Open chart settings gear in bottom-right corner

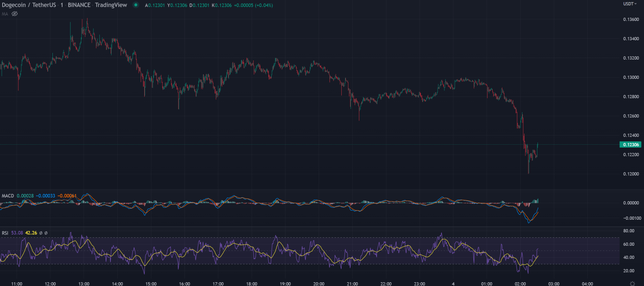(x=632, y=283)
